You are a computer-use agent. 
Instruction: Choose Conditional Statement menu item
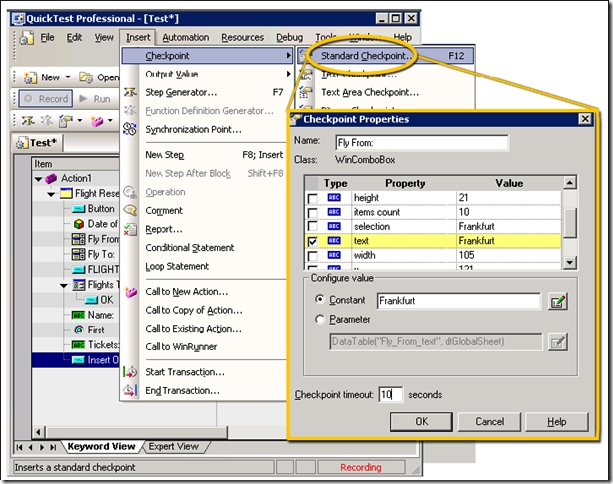(x=190, y=248)
